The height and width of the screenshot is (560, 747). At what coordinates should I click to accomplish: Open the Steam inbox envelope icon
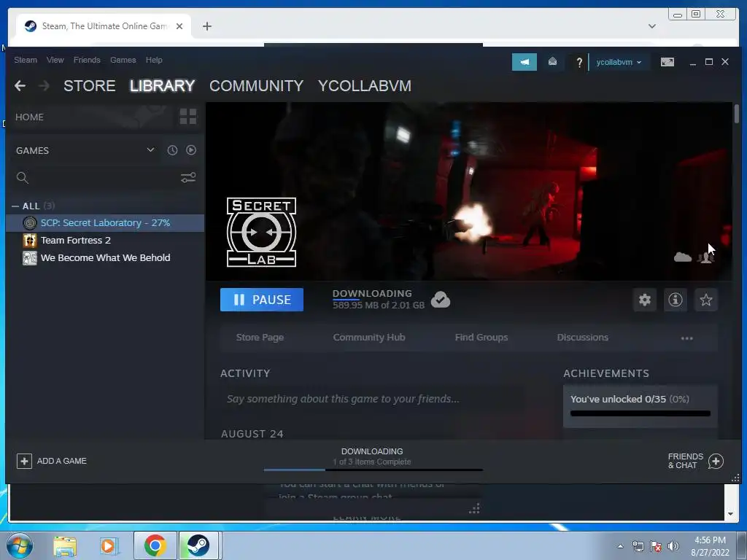[x=553, y=62]
